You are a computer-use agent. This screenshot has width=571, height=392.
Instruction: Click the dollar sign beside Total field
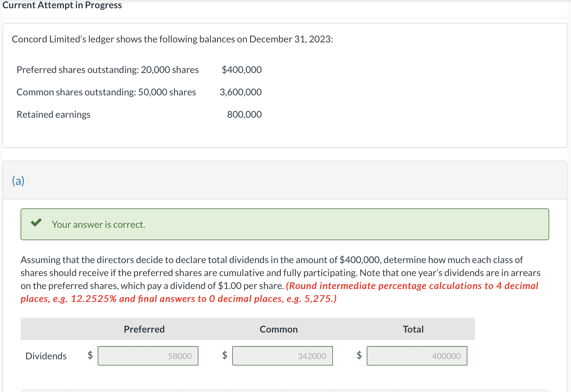coord(359,356)
